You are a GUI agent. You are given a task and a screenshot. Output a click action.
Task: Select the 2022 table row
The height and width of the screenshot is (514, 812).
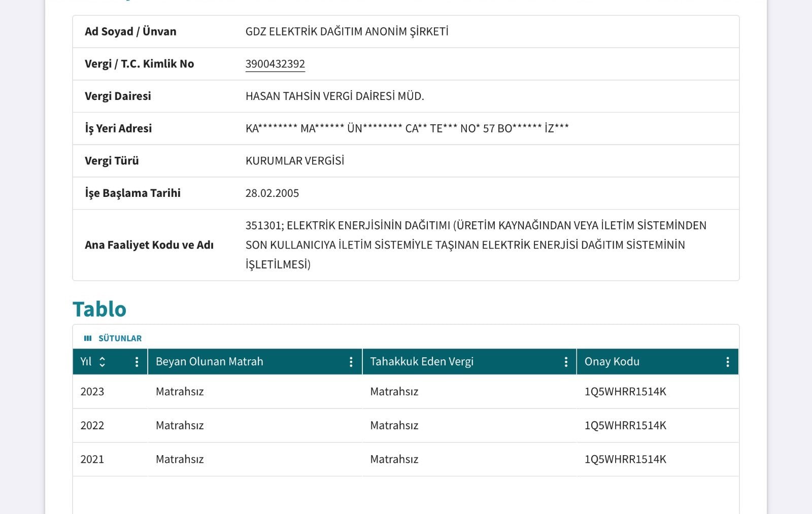(405, 426)
